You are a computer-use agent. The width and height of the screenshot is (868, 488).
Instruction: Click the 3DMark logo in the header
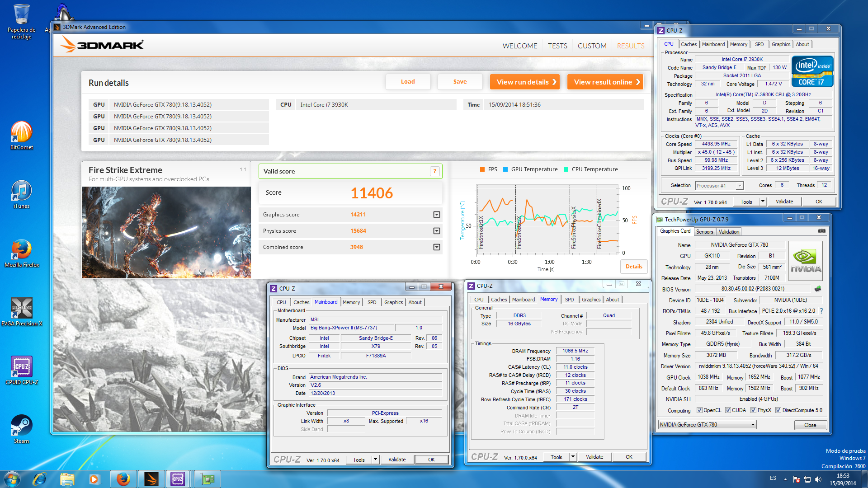pyautogui.click(x=102, y=45)
